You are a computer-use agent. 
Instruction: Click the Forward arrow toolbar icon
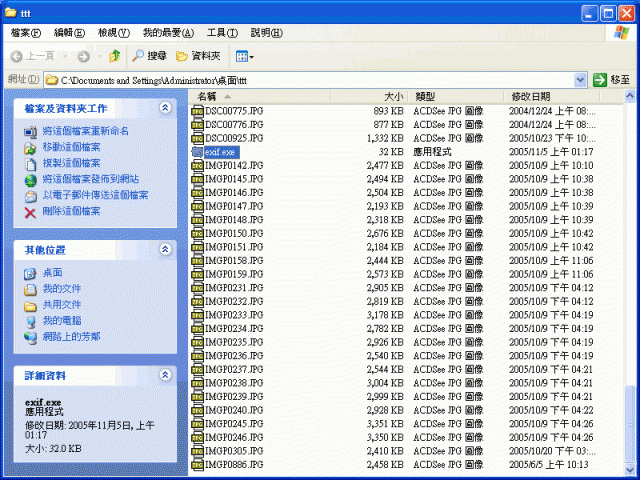tap(84, 56)
